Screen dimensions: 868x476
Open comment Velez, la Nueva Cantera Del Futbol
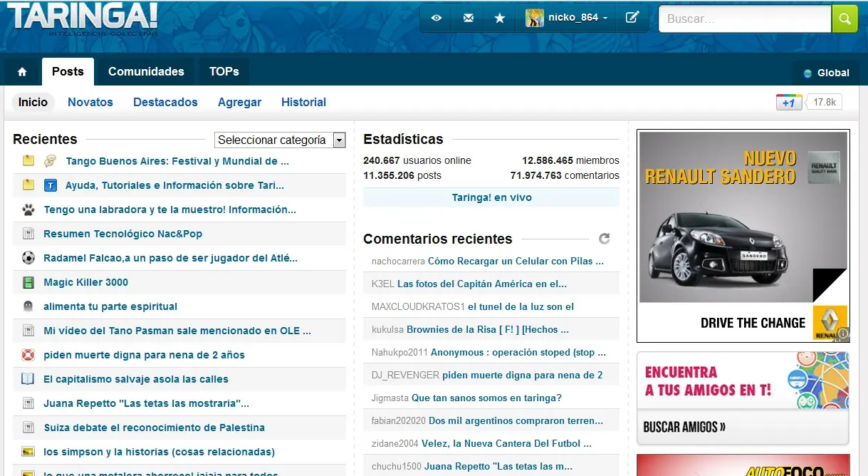[x=506, y=443]
